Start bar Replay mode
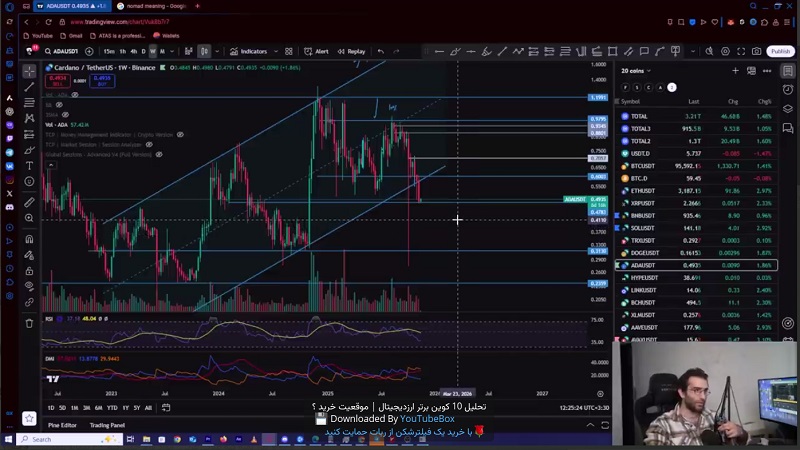The width and height of the screenshot is (800, 450). click(x=351, y=51)
